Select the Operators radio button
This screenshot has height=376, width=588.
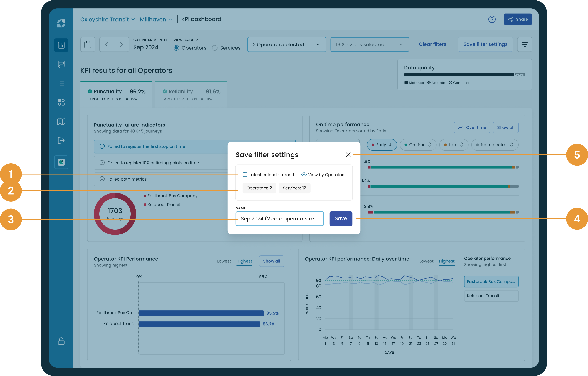pos(176,48)
